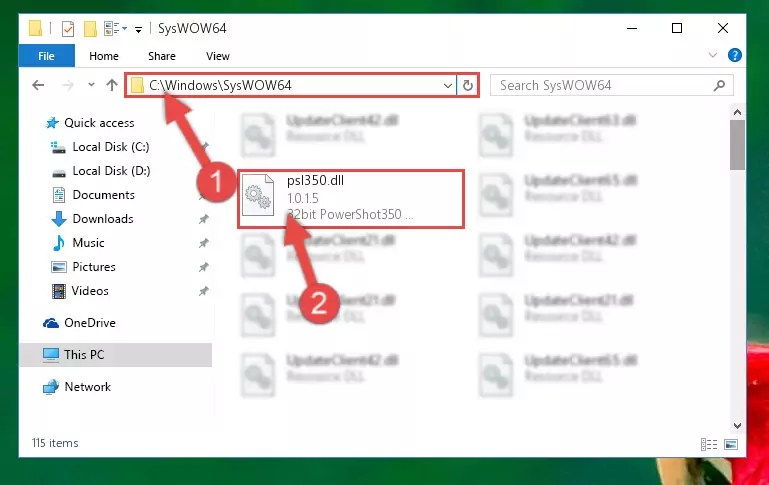
Task: Refresh the SysWOW64 folder
Action: coord(468,86)
